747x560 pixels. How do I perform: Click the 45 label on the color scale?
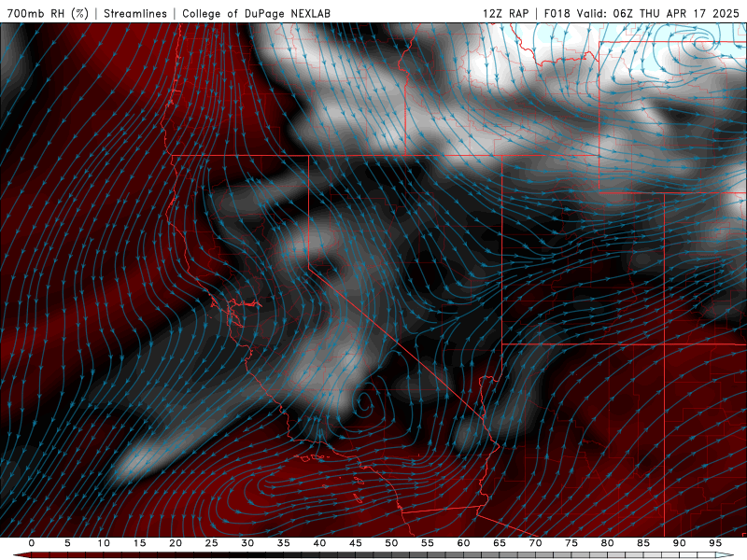[356, 543]
